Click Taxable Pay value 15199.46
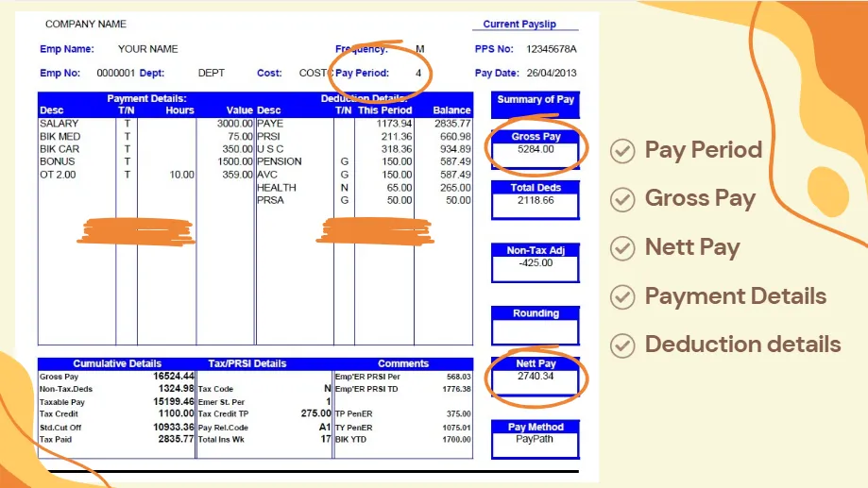Viewport: 868px width, 488px height. pyautogui.click(x=173, y=402)
